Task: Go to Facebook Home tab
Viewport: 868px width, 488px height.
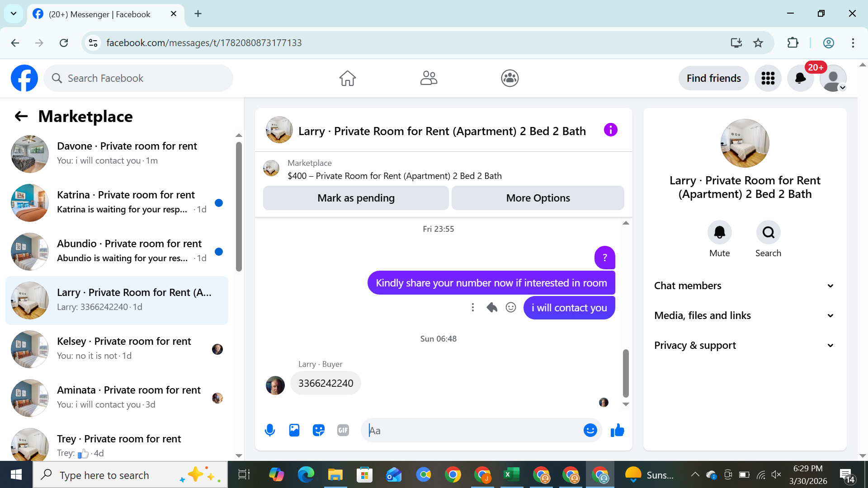Action: (347, 78)
